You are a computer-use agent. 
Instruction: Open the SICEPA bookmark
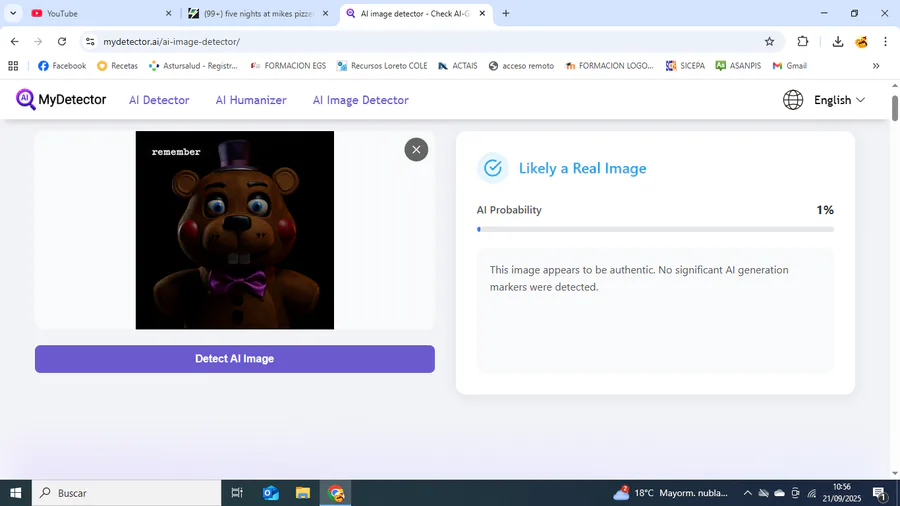[685, 66]
